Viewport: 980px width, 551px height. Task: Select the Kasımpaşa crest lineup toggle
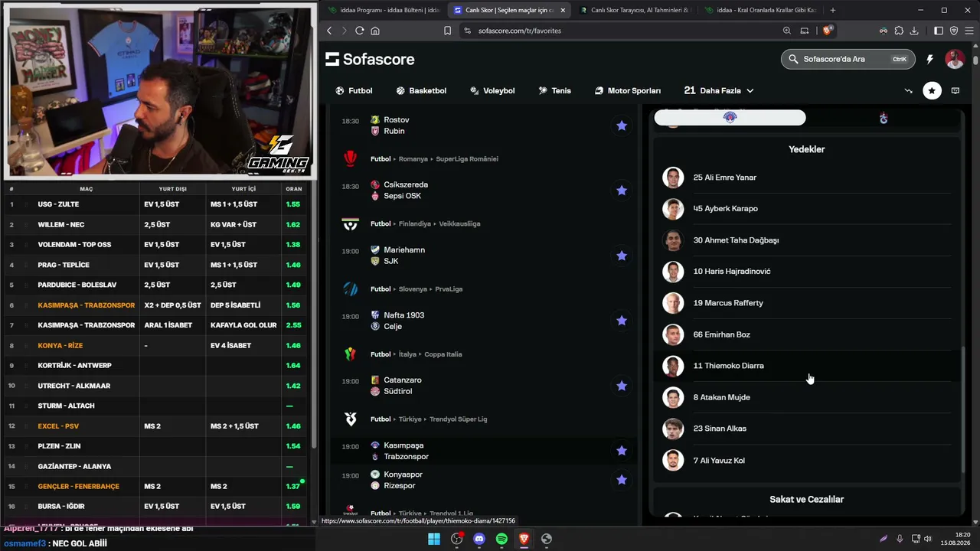[730, 117]
